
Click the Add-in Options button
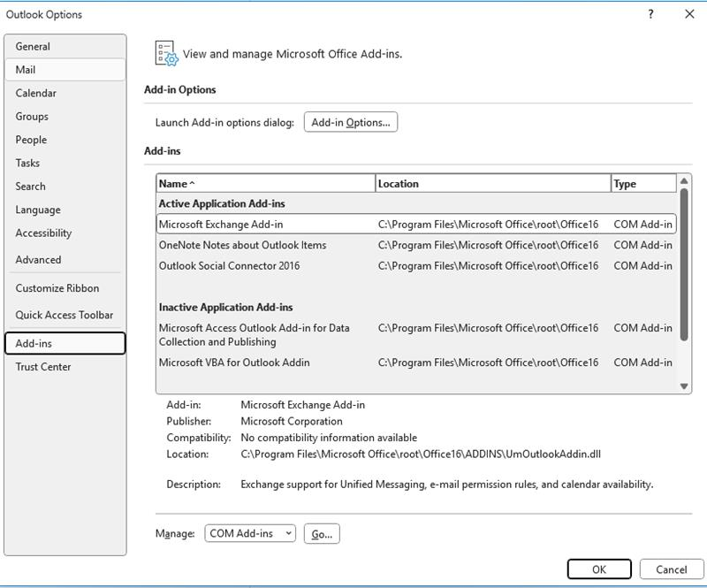point(351,122)
